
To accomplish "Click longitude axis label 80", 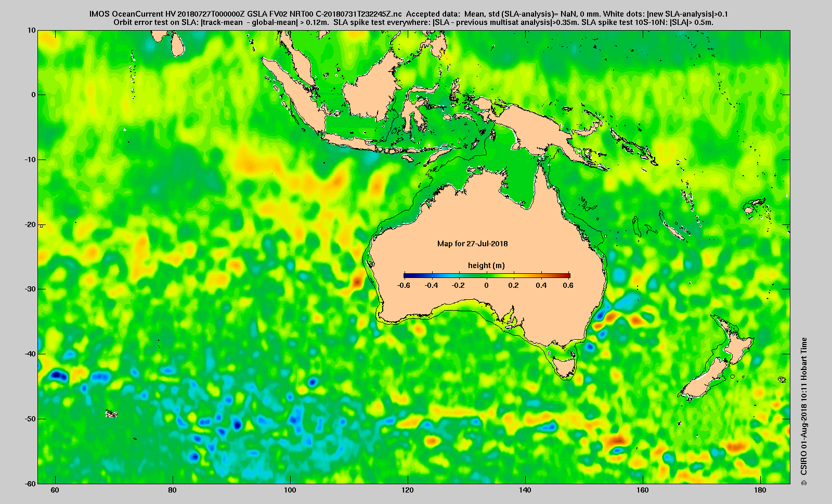I will pyautogui.click(x=172, y=490).
